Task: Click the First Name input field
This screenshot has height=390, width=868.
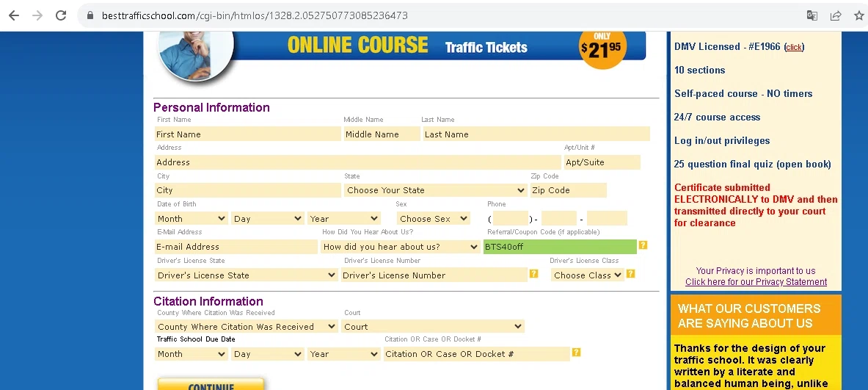Action: (x=248, y=134)
